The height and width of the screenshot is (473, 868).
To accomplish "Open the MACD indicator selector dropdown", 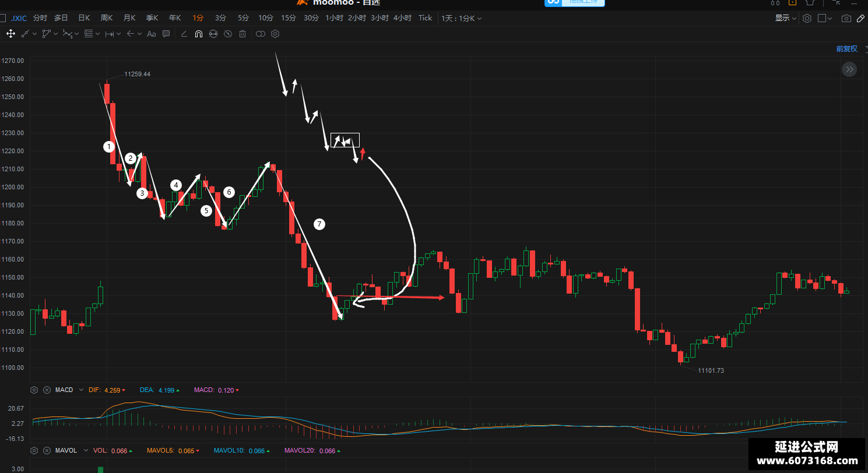I will (x=81, y=390).
